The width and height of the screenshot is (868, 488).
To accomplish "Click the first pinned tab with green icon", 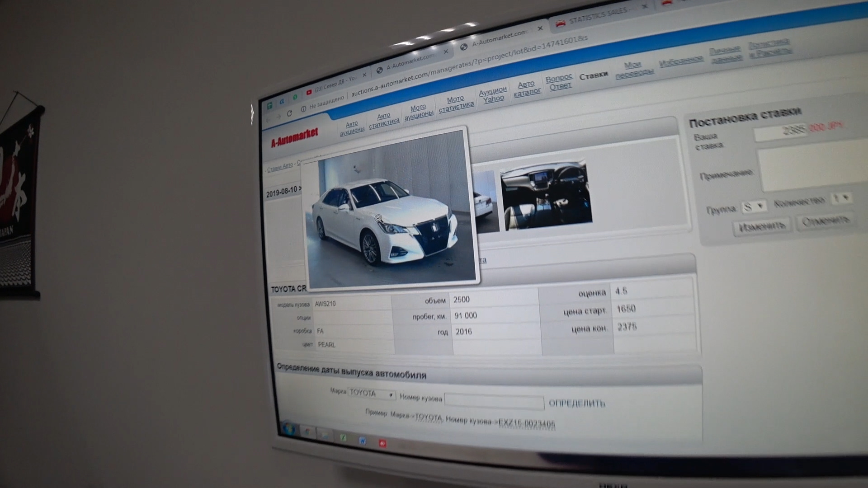I will coord(270,106).
